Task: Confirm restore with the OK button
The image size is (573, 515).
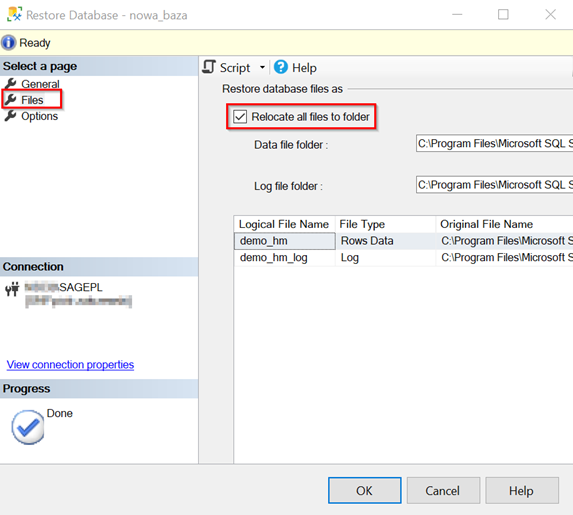Action: pos(364,490)
